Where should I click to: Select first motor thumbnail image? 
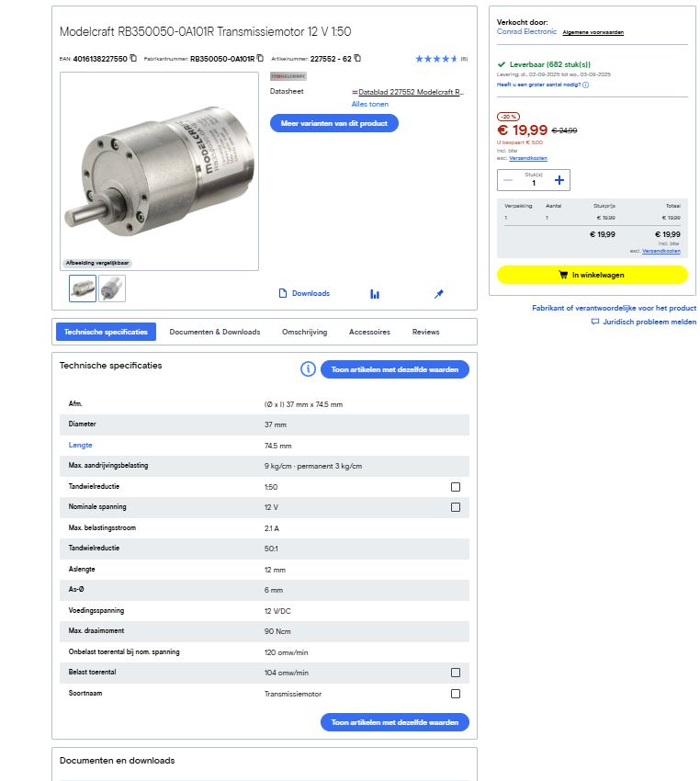[83, 289]
